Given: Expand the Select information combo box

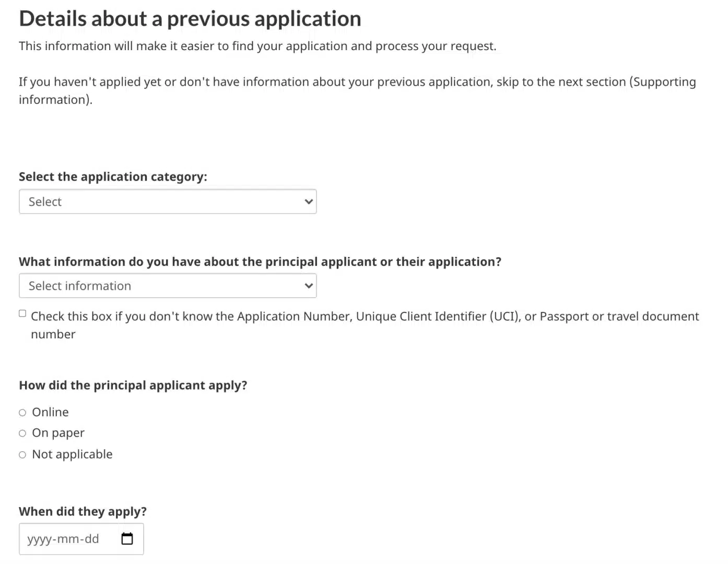Looking at the screenshot, I should pyautogui.click(x=167, y=286).
